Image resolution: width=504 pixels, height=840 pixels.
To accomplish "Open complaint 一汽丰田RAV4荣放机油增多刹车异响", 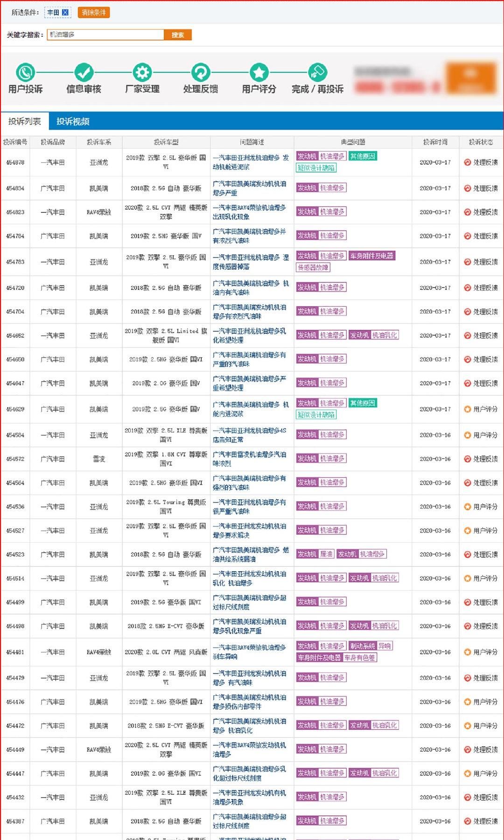I will point(250,652).
